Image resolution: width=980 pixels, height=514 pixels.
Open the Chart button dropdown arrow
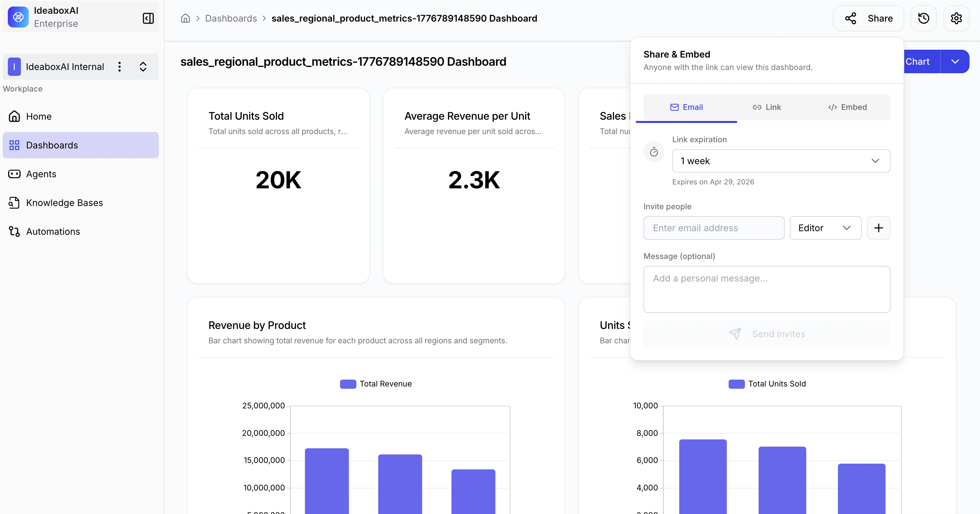(955, 62)
